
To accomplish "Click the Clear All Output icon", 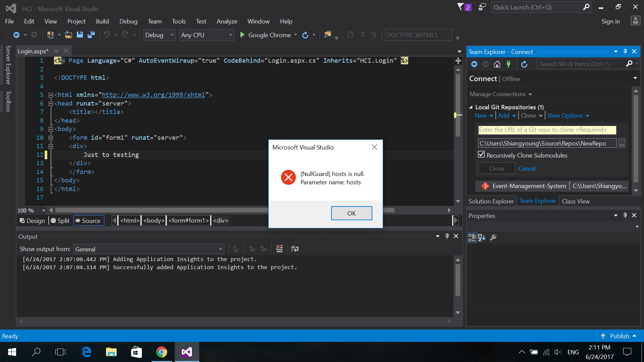I will click(279, 249).
